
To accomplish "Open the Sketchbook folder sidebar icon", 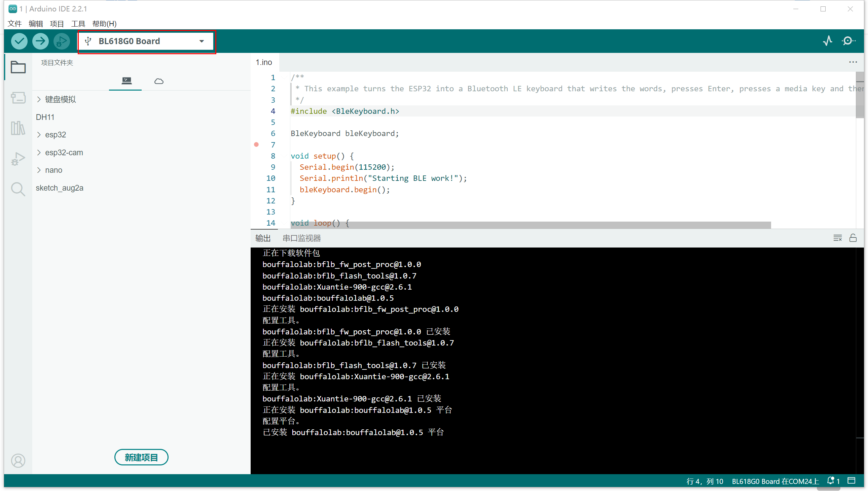I will coord(18,67).
